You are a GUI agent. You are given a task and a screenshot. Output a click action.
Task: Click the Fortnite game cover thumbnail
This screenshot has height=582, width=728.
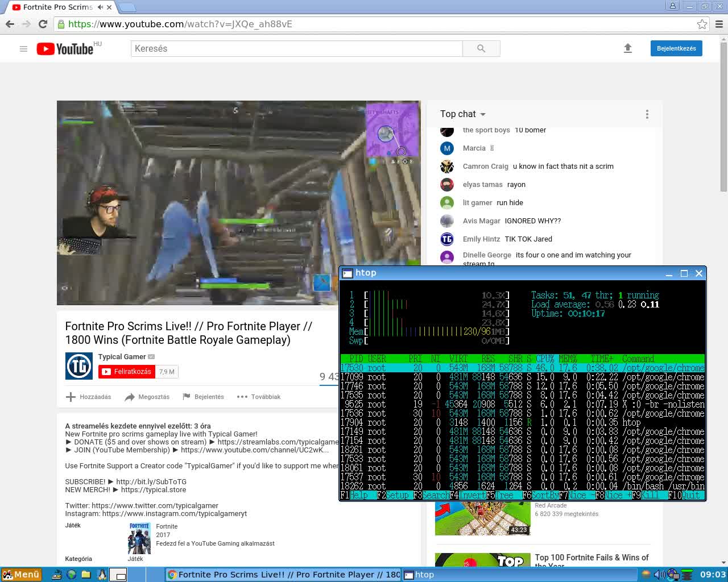pyautogui.click(x=139, y=538)
